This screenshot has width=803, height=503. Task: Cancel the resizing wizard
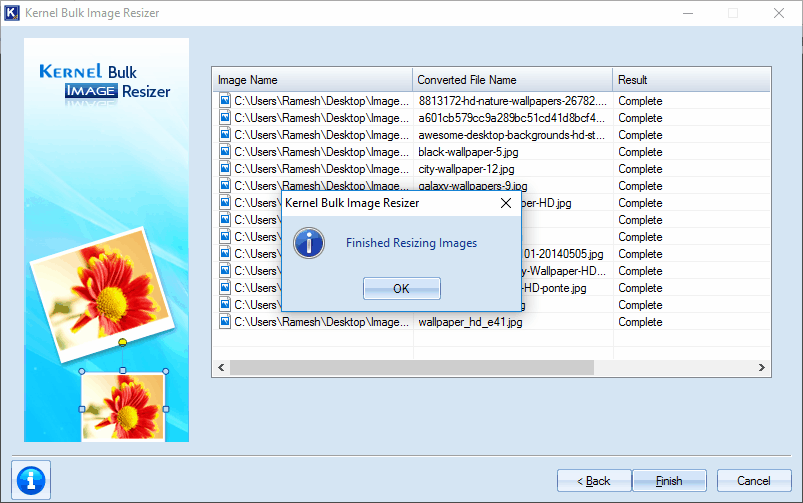pos(754,480)
